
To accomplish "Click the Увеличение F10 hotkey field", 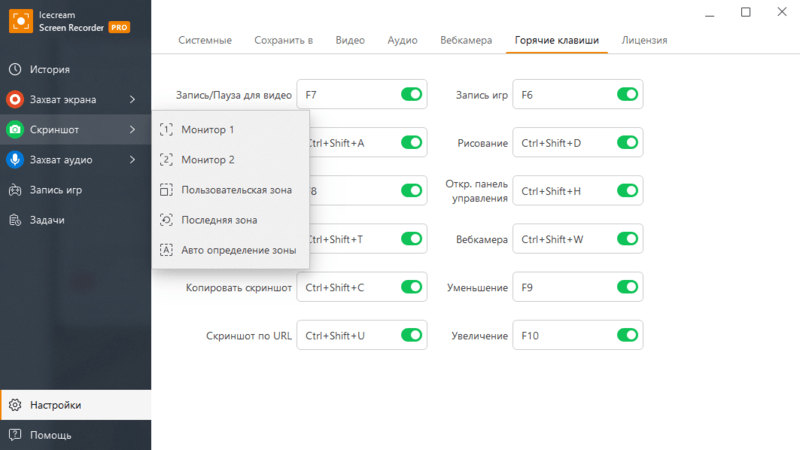I will (578, 335).
